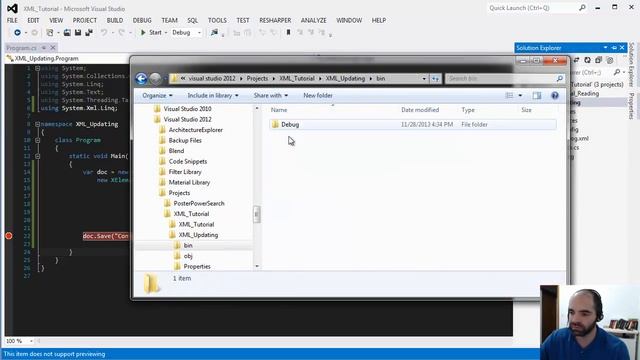
Task: Open the Share with dropdown
Action: [271, 96]
